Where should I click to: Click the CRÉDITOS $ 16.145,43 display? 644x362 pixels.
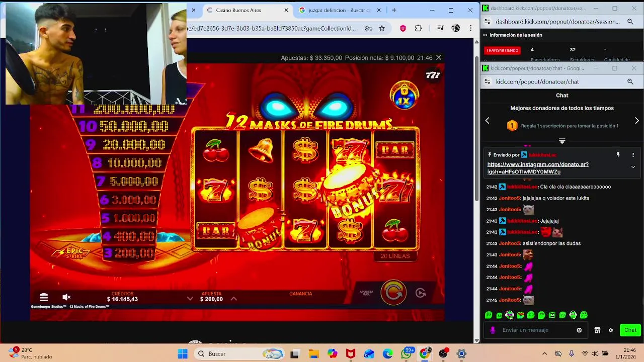coord(122,297)
